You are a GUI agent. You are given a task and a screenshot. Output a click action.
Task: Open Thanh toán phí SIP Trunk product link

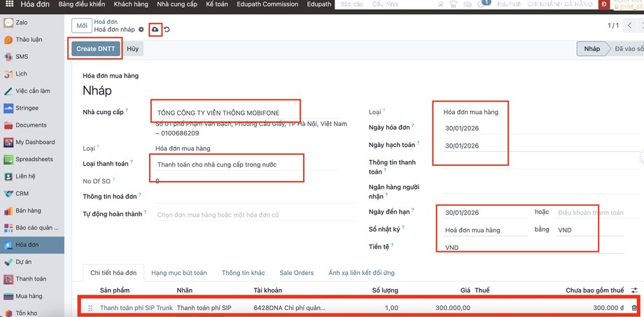coord(136,308)
